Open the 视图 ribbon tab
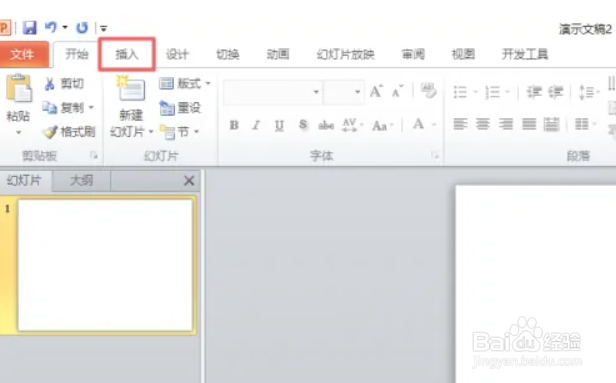This screenshot has width=616, height=383. (464, 54)
